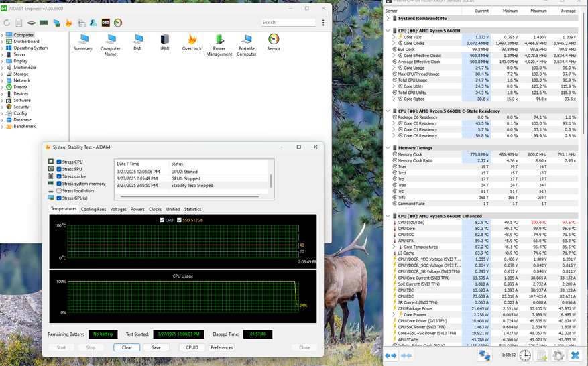Viewport: 588px width, 366px height.
Task: Toggle CPU checkbox in temperature graph legend
Action: (162, 220)
